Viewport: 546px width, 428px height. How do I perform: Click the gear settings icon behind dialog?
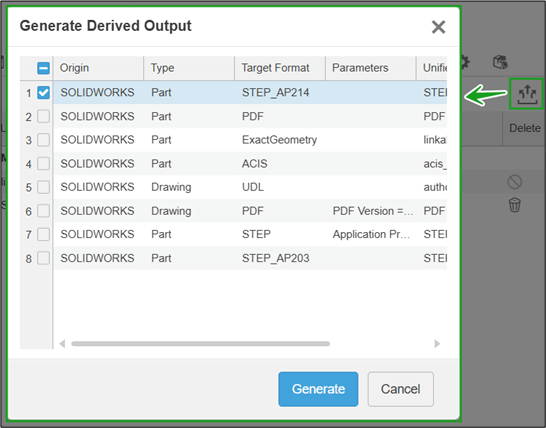pyautogui.click(x=465, y=62)
